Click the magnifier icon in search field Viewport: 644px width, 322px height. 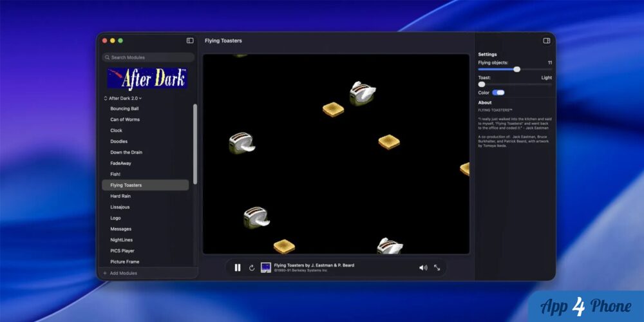(x=107, y=57)
